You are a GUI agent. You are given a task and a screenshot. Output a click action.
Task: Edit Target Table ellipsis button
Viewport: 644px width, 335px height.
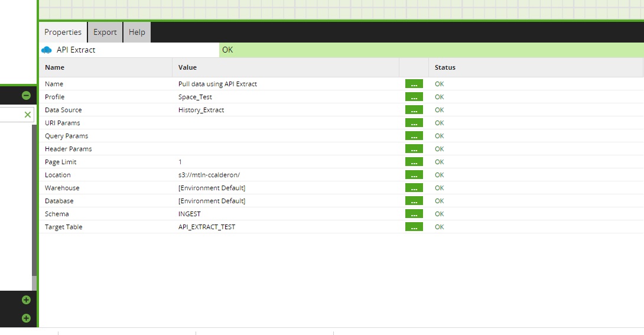coord(414,227)
